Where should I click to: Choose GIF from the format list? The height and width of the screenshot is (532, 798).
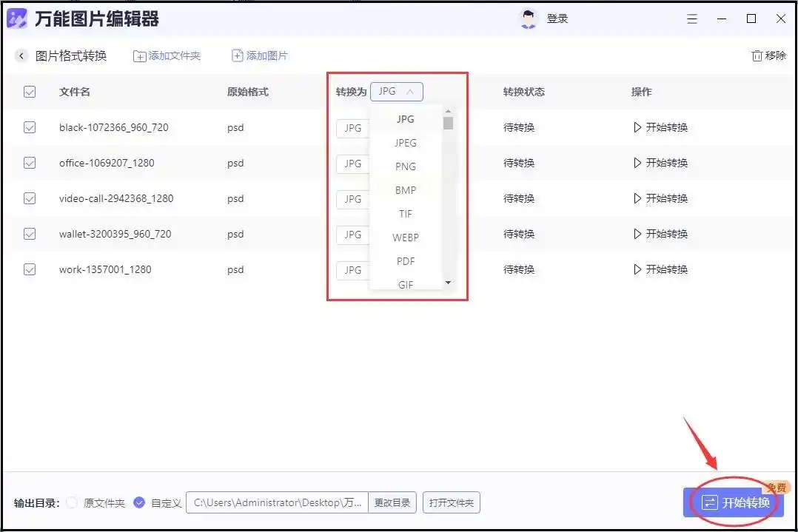tap(406, 283)
